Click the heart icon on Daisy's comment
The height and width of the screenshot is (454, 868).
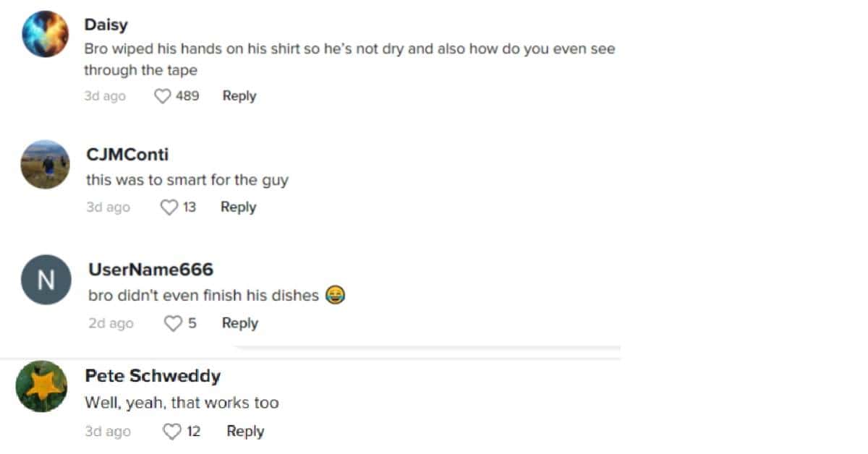pyautogui.click(x=162, y=95)
